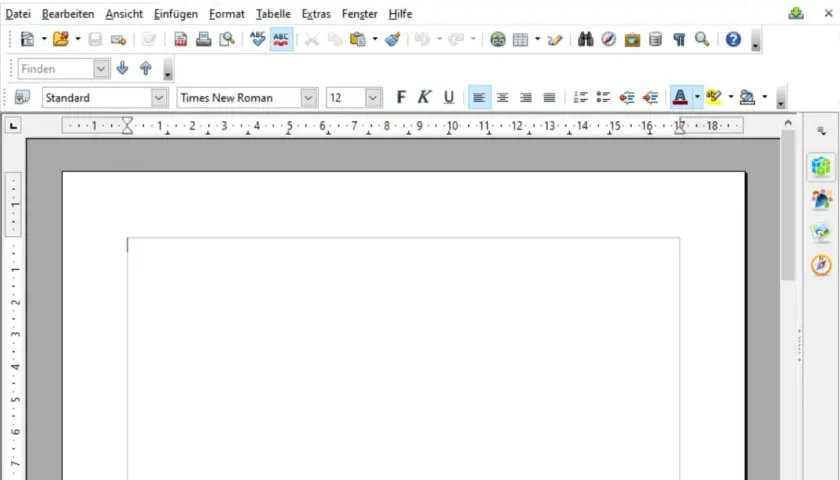The height and width of the screenshot is (480, 840).
Task: Toggle bold (F) formatting
Action: (401, 97)
